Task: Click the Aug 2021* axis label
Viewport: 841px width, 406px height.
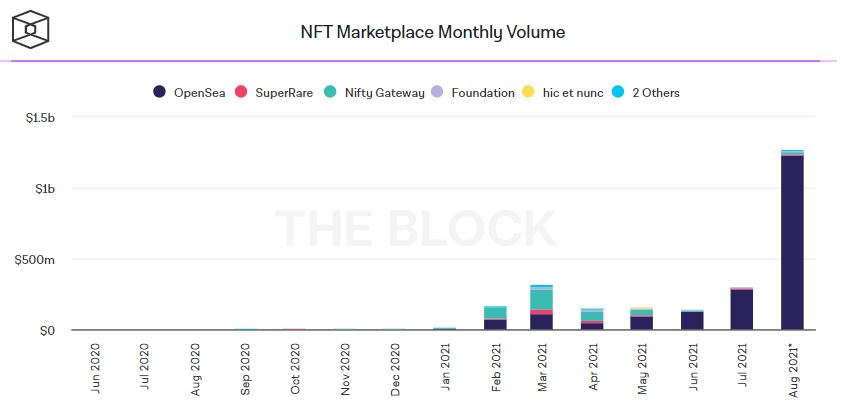Action: (x=793, y=371)
